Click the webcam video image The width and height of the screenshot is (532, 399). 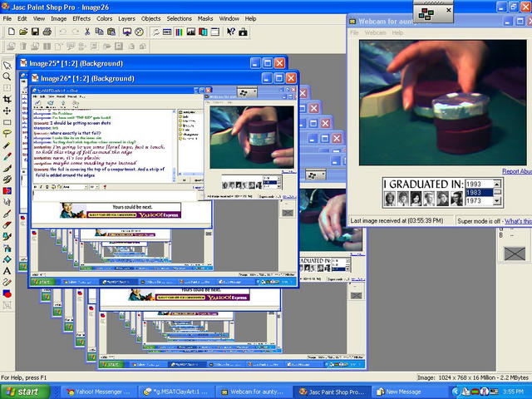[x=443, y=103]
